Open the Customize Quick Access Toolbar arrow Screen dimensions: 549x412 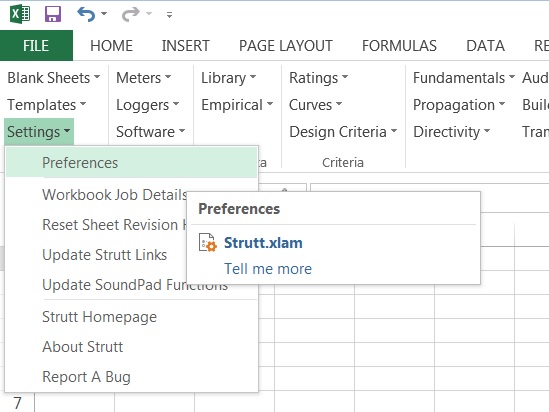[169, 15]
